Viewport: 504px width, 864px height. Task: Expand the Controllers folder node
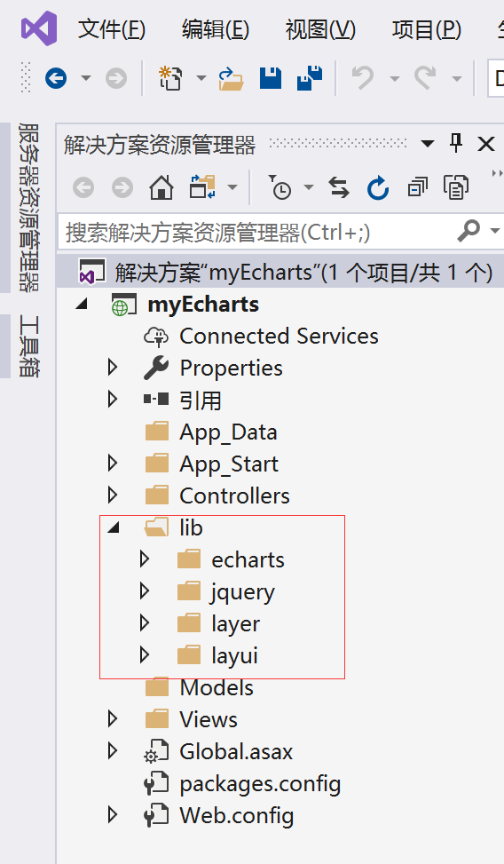coord(113,495)
